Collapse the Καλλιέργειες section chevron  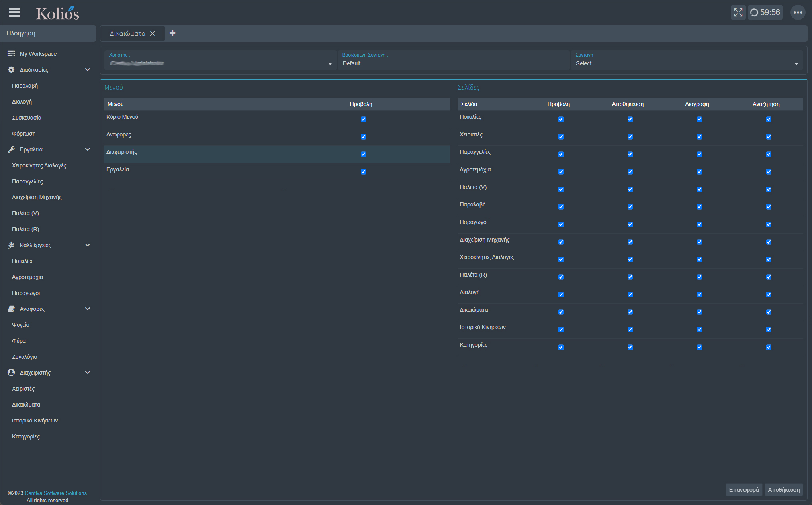tap(88, 245)
